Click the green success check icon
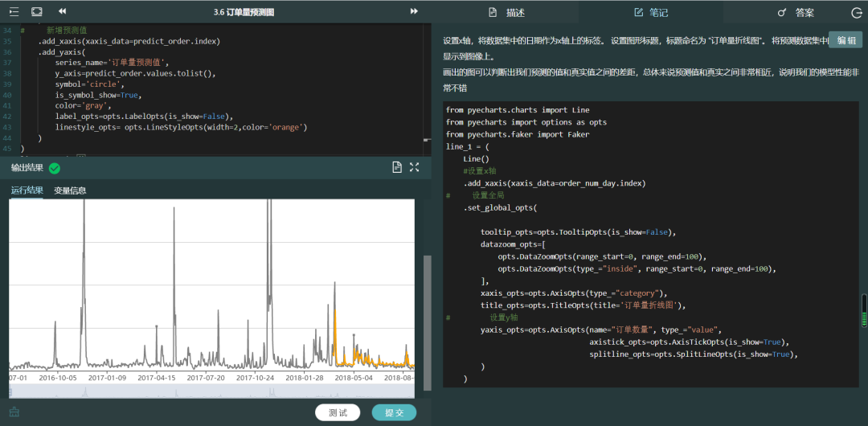 coord(55,169)
